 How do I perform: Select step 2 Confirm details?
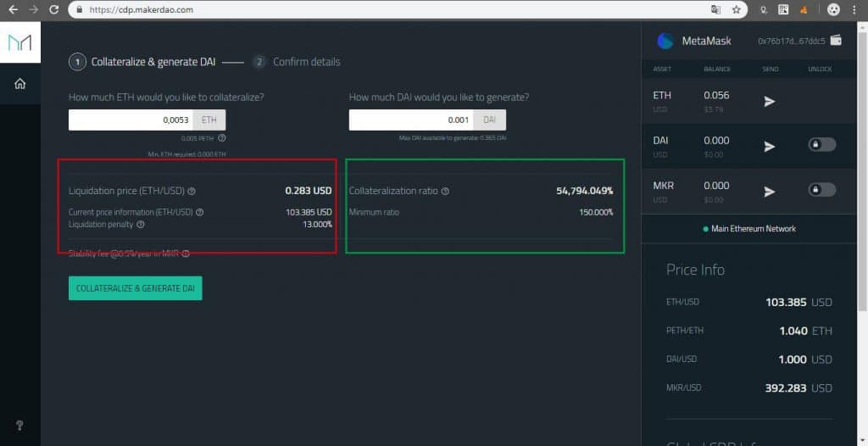296,62
